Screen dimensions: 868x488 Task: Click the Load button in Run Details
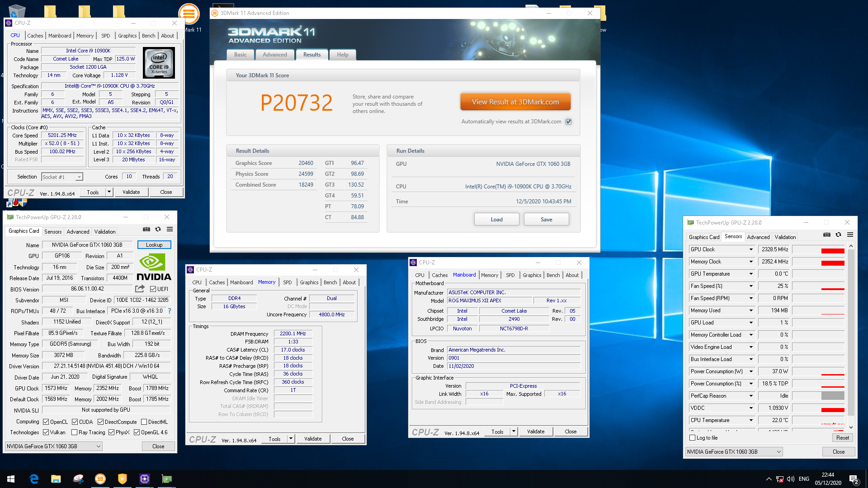496,220
